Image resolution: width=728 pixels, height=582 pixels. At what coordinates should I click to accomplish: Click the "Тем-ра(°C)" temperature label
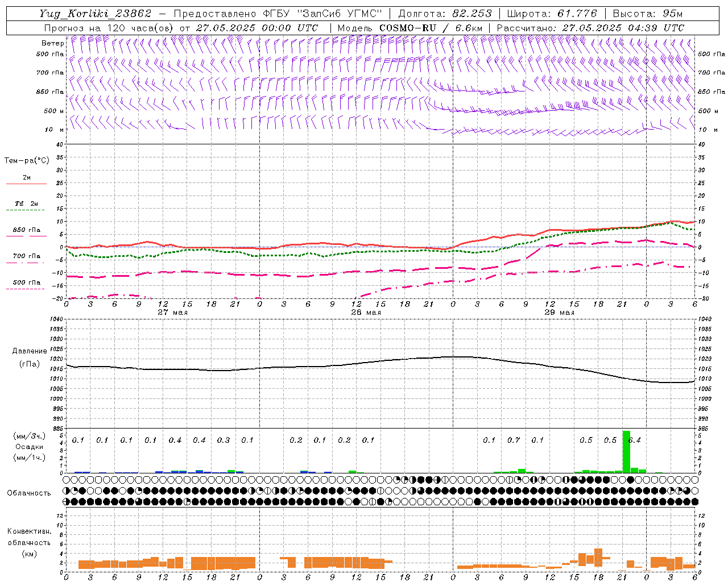click(27, 161)
